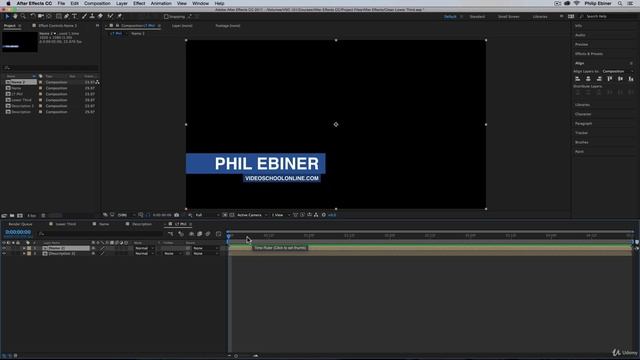Enable the Snapping checkbox

click(166, 17)
